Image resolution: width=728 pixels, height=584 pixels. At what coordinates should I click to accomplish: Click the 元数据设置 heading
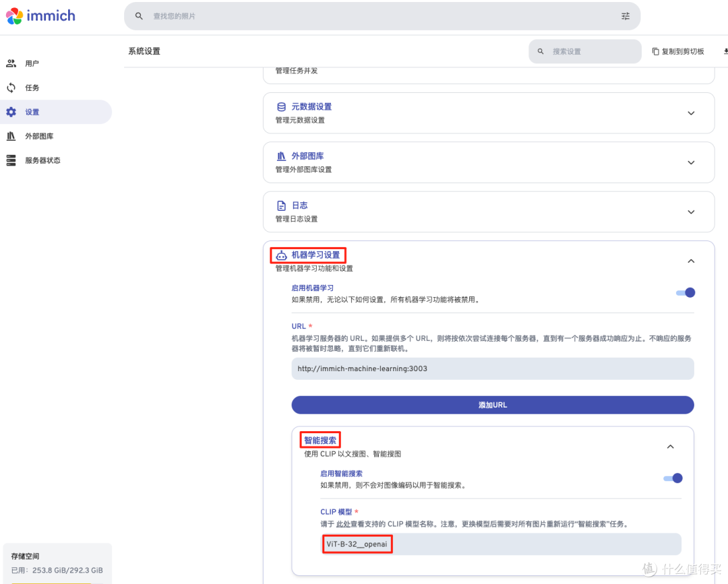click(x=311, y=106)
